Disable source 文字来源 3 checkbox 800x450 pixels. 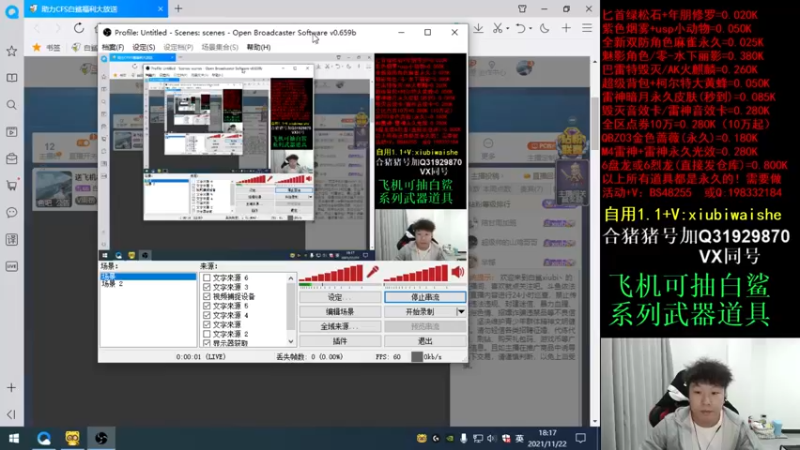coord(207,287)
